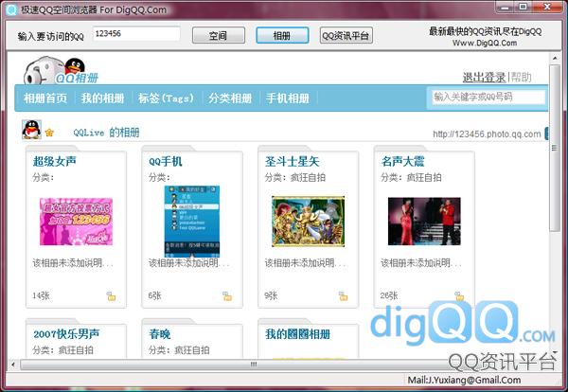Click the QQ手机 phone screen thumbnail
The height and width of the screenshot is (392, 568).
click(x=192, y=222)
